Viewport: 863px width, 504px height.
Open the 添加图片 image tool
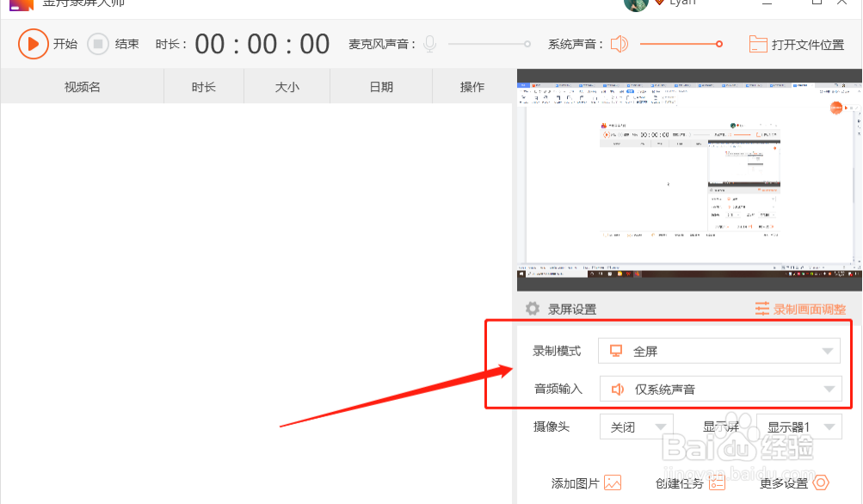[x=612, y=482]
